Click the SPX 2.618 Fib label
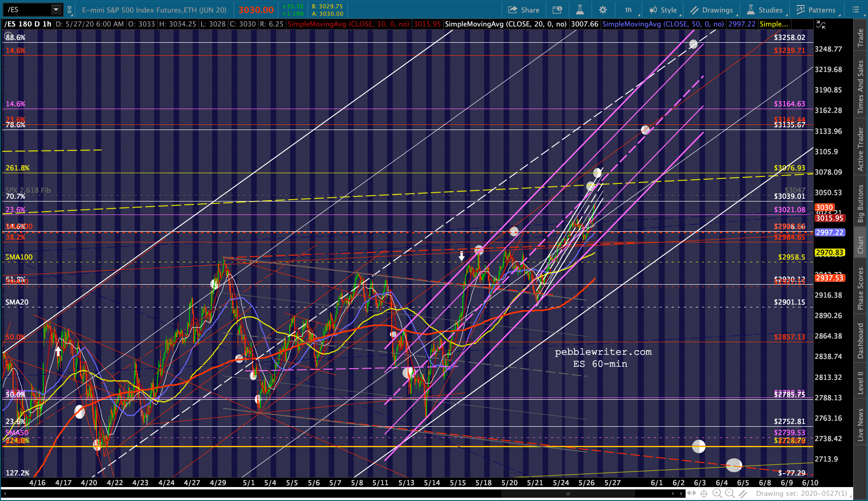868x501 pixels. pos(28,190)
